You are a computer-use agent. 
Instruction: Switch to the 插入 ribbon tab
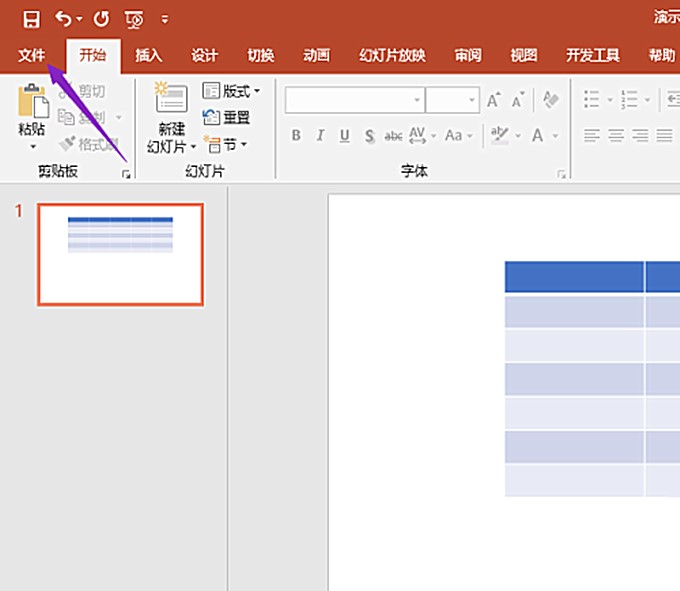[x=149, y=55]
